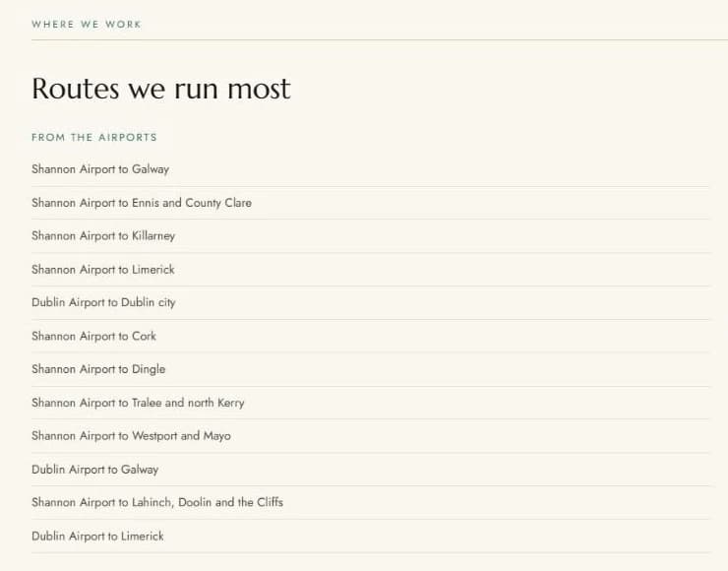The width and height of the screenshot is (728, 571).
Task: Open the Dublin Airport to Galway route
Action: pos(95,470)
